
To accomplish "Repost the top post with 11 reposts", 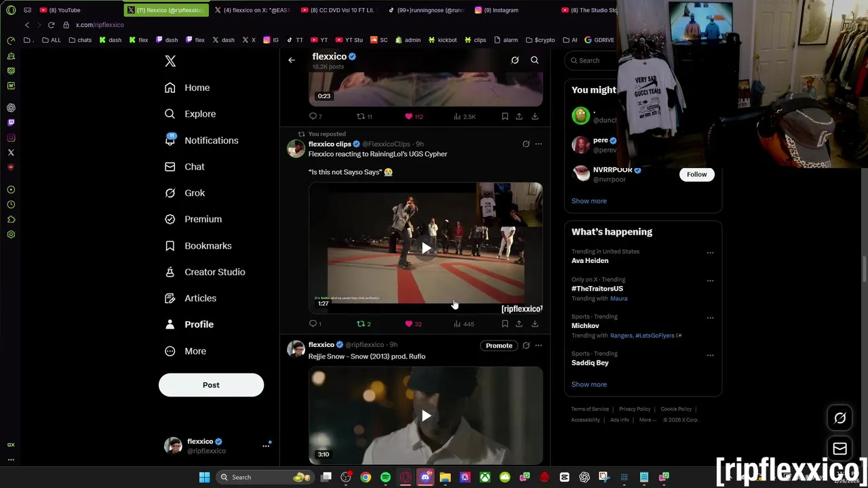I will [x=364, y=117].
